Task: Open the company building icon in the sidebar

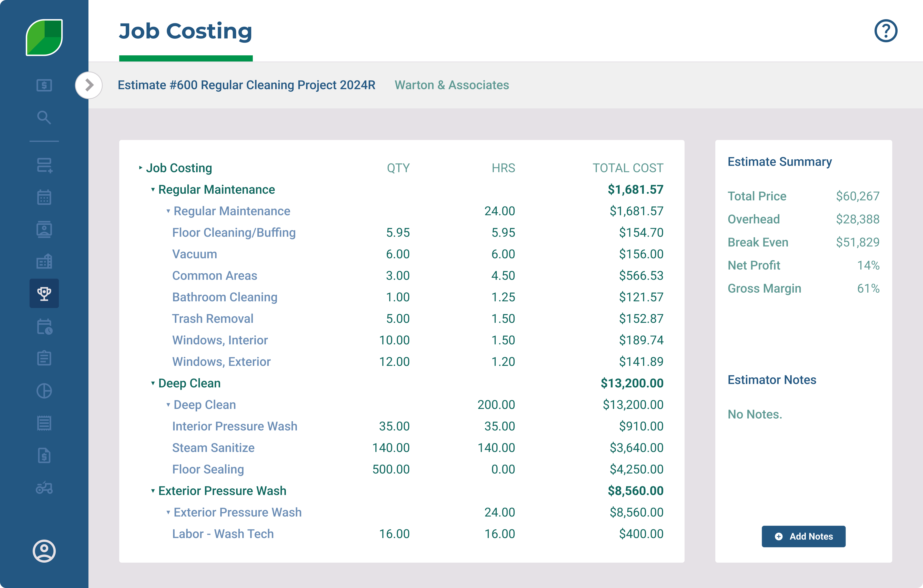Action: pos(44,261)
